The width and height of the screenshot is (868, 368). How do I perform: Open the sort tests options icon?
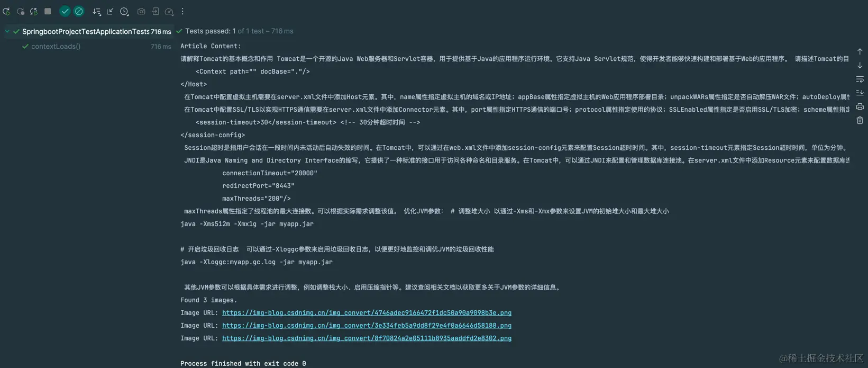coord(96,11)
